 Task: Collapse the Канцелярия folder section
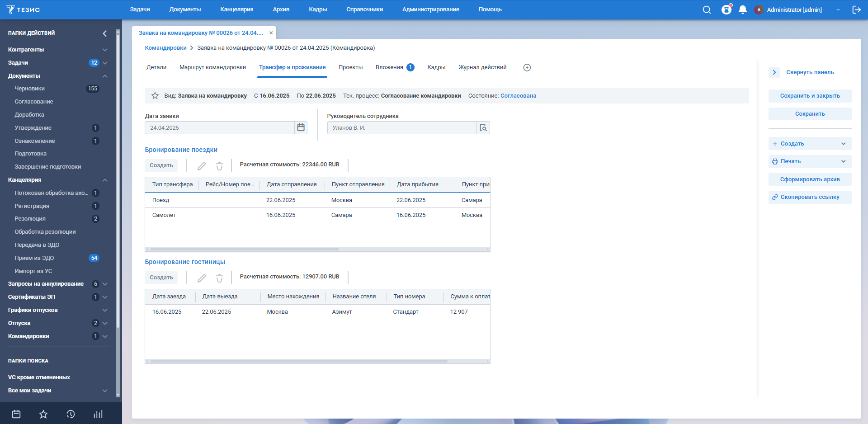(104, 180)
